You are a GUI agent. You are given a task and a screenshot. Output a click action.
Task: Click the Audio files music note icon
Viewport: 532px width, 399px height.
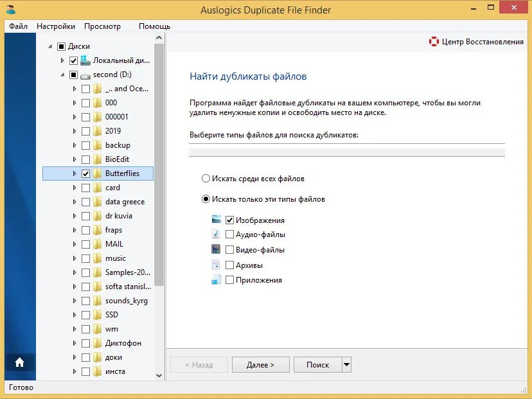pos(216,234)
